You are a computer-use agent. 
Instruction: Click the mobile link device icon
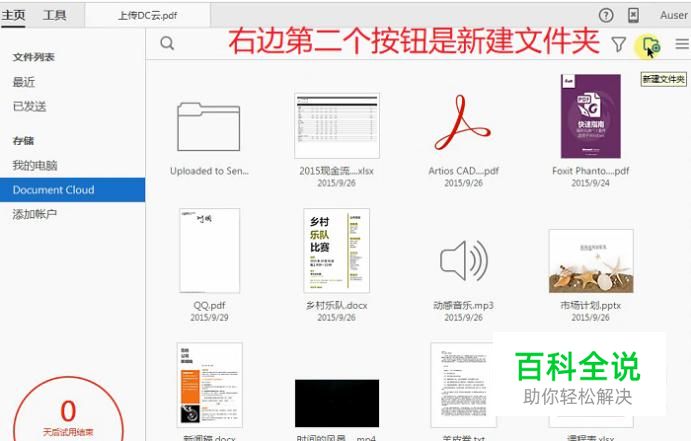[633, 15]
